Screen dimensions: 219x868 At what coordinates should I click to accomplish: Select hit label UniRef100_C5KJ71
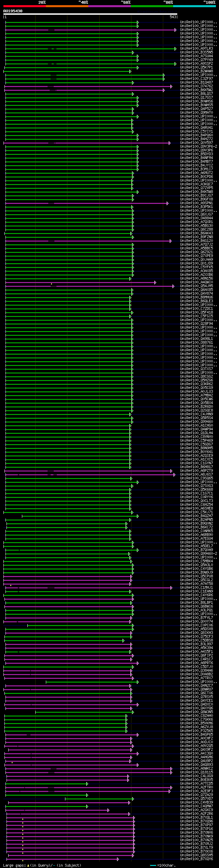(x=196, y=512)
